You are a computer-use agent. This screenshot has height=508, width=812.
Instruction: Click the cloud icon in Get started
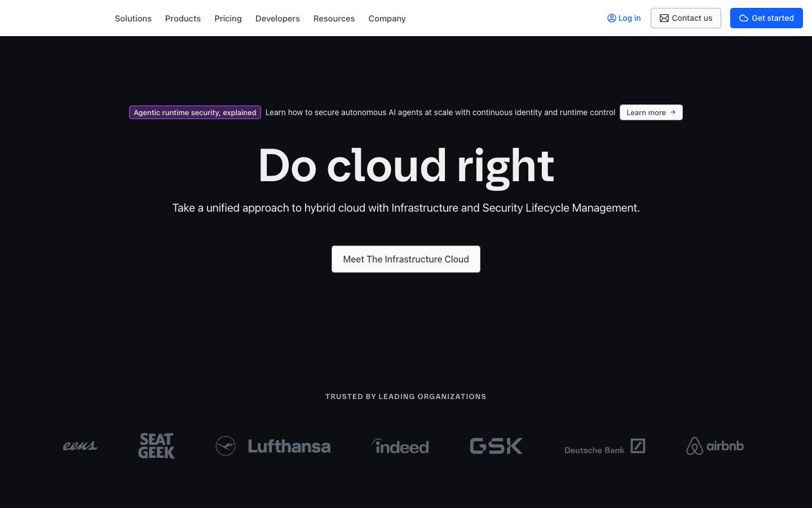click(744, 18)
